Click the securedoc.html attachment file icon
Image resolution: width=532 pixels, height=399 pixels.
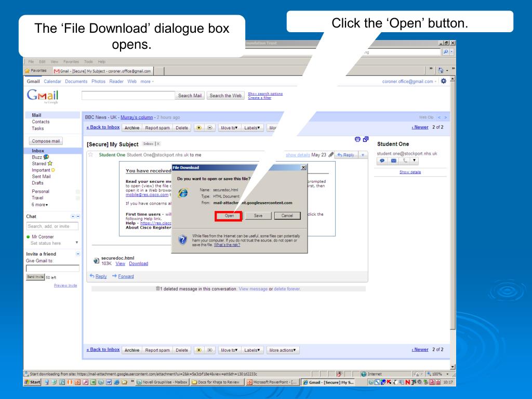click(96, 261)
